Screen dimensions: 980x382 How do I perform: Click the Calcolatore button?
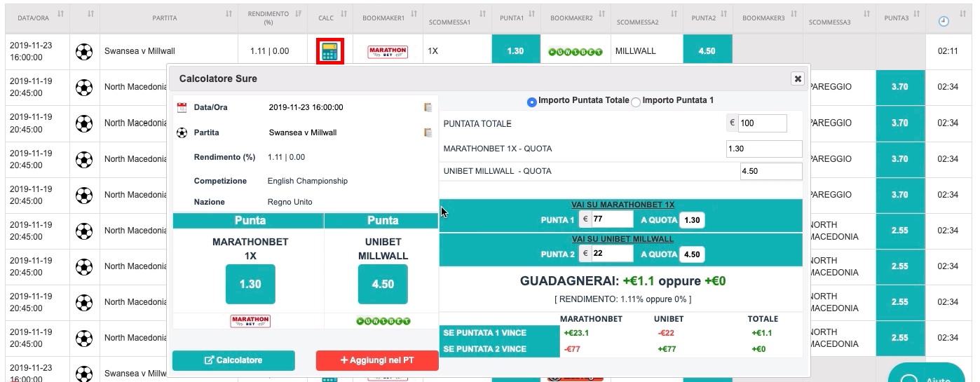point(233,360)
